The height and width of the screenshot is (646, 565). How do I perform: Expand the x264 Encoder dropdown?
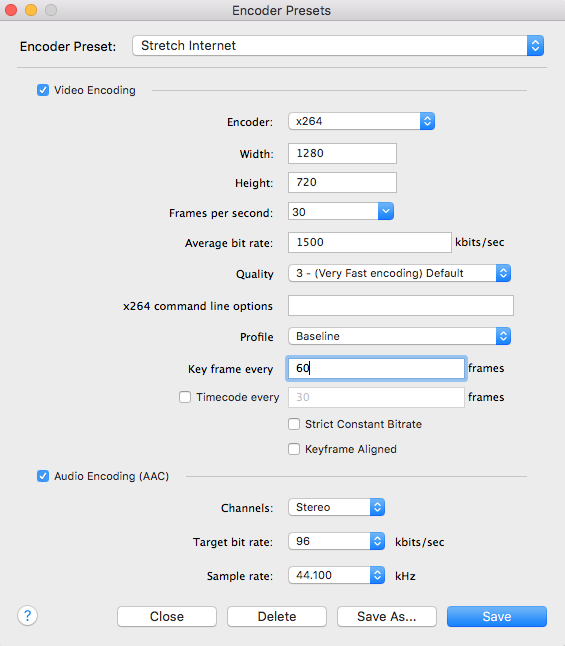361,121
